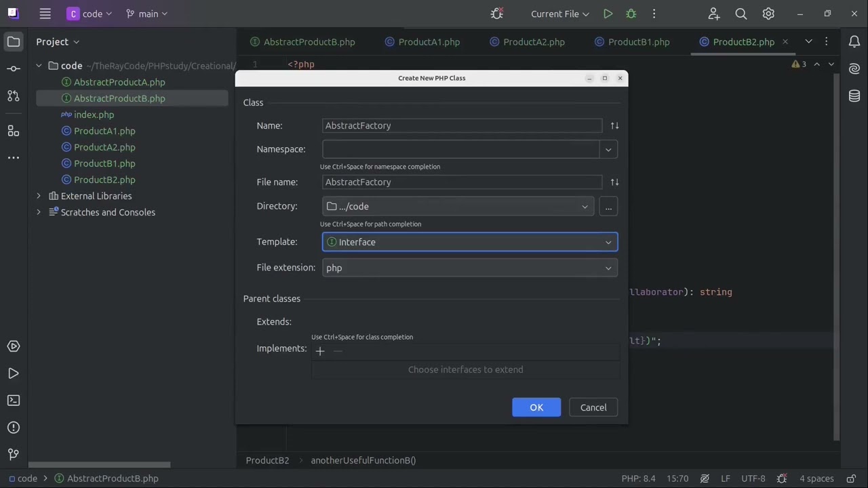Cancel the Create New PHP Class dialog

[593, 407]
